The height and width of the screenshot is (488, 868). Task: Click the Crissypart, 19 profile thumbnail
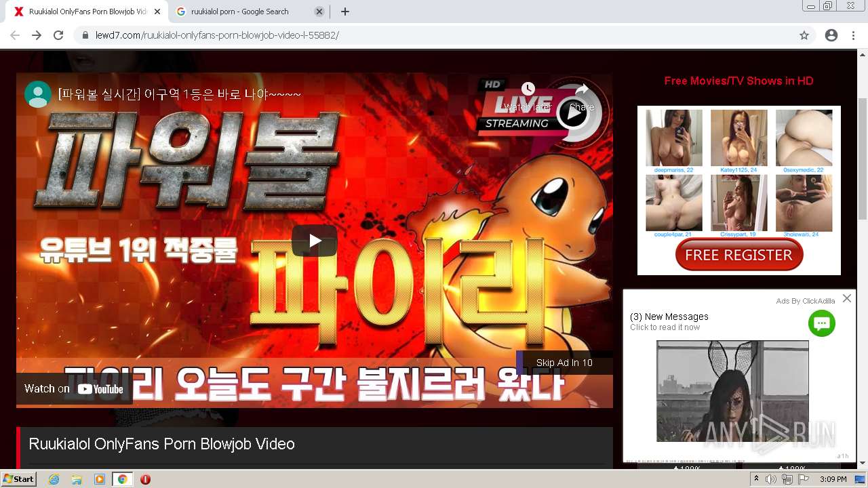point(739,203)
